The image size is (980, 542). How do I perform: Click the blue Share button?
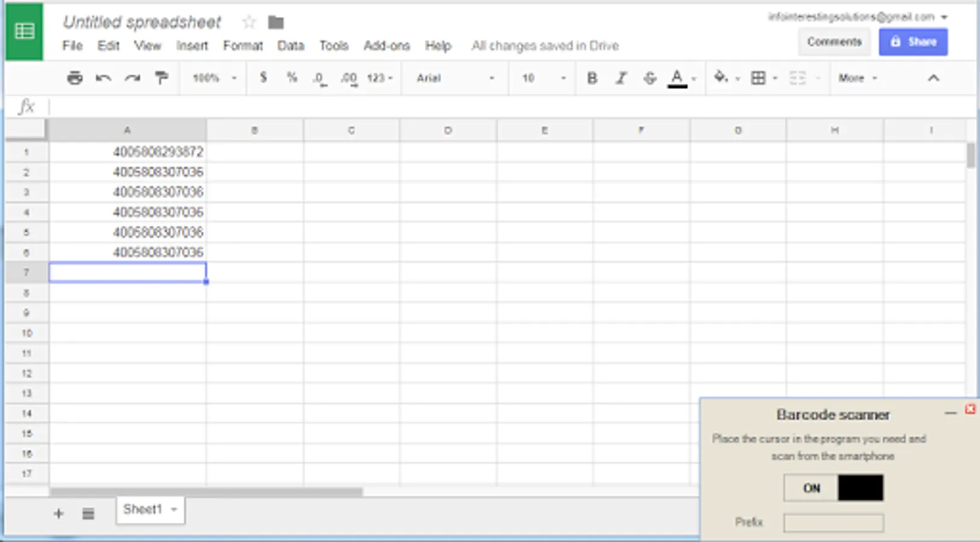pos(913,42)
